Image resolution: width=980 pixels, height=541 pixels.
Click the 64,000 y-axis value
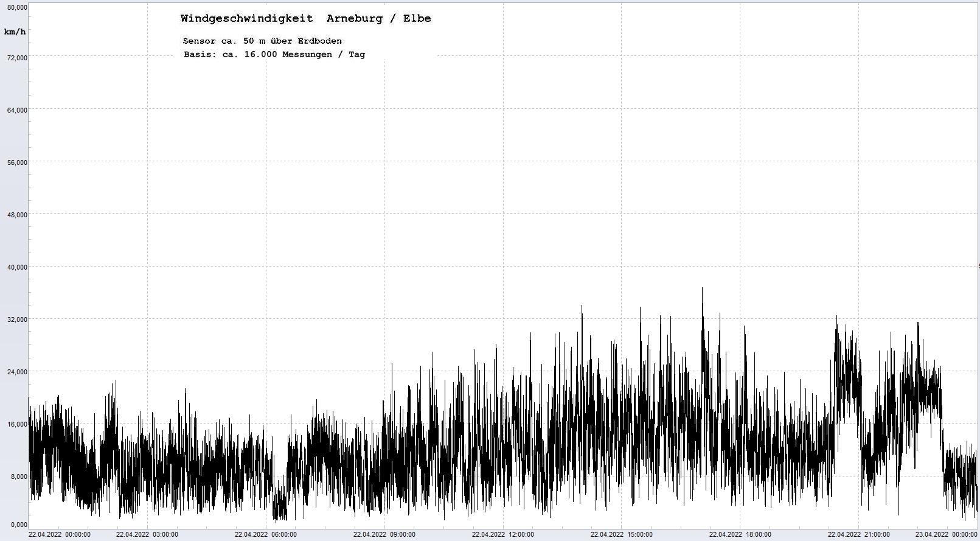[x=15, y=110]
